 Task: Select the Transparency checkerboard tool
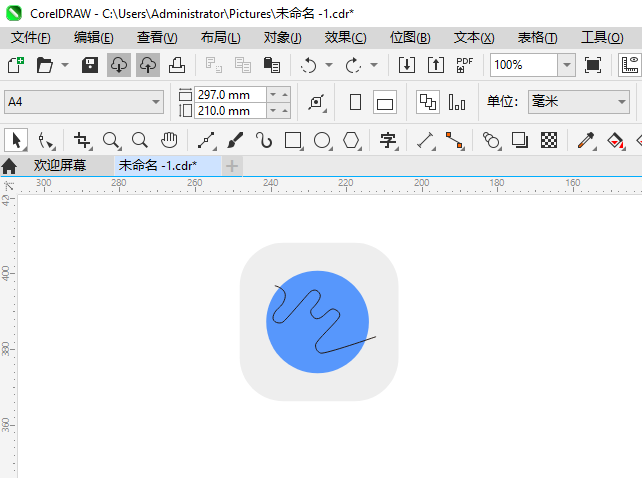point(549,140)
